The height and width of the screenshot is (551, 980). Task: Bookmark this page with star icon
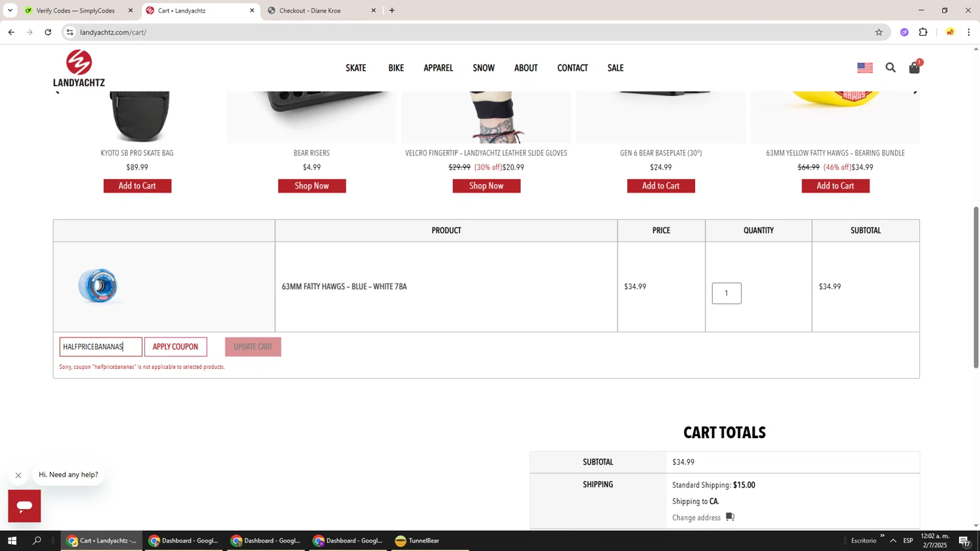click(x=879, y=32)
